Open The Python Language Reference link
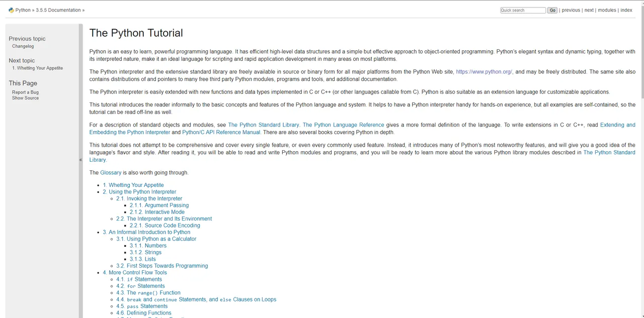 [343, 125]
